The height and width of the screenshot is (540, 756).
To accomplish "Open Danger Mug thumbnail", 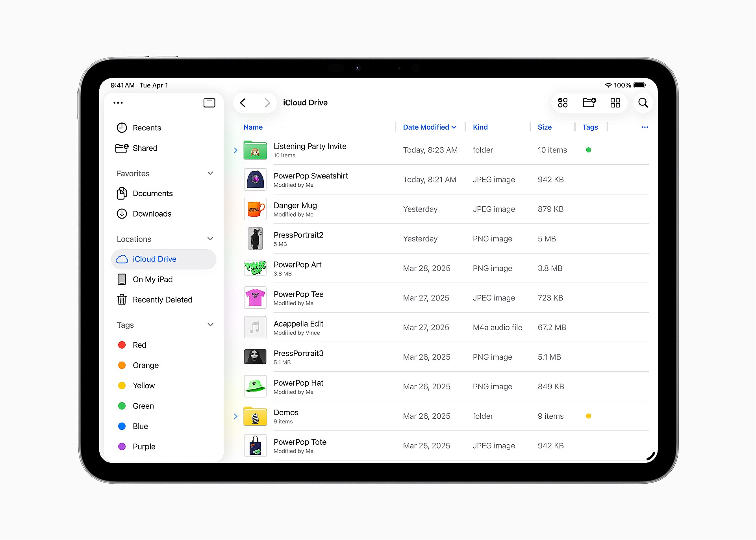I will point(255,209).
